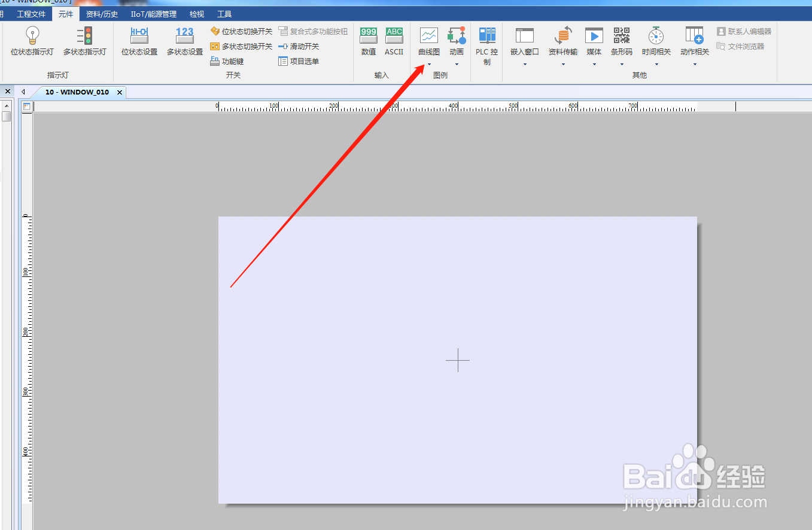Image resolution: width=812 pixels, height=530 pixels.
Task: Click the tab scroll-left arrow
Action: point(23,92)
